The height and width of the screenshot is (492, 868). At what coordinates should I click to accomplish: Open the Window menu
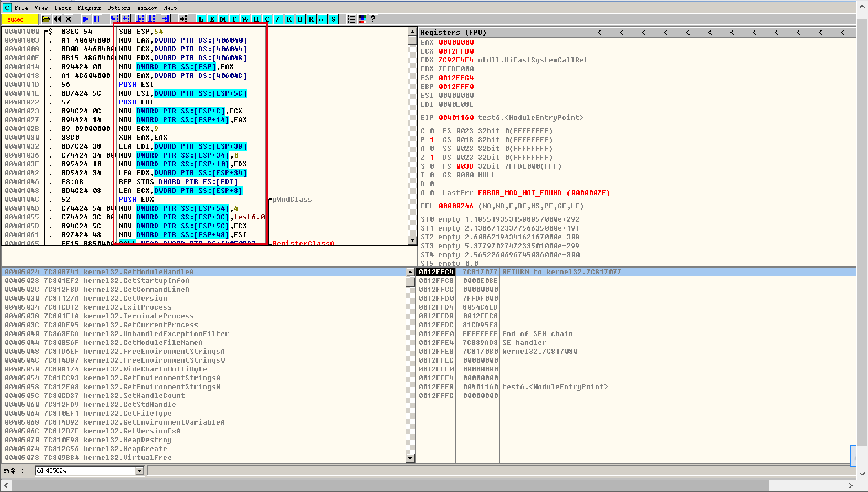click(147, 8)
